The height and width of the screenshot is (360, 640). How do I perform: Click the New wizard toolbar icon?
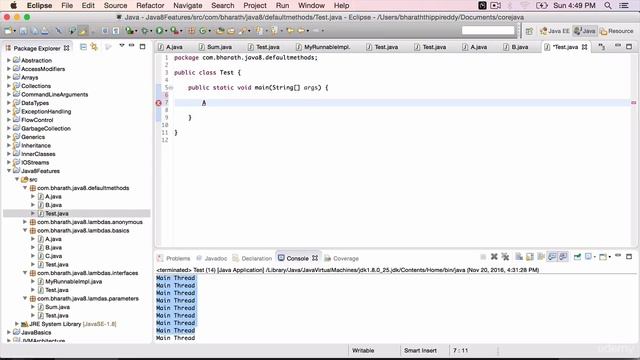click(x=8, y=31)
